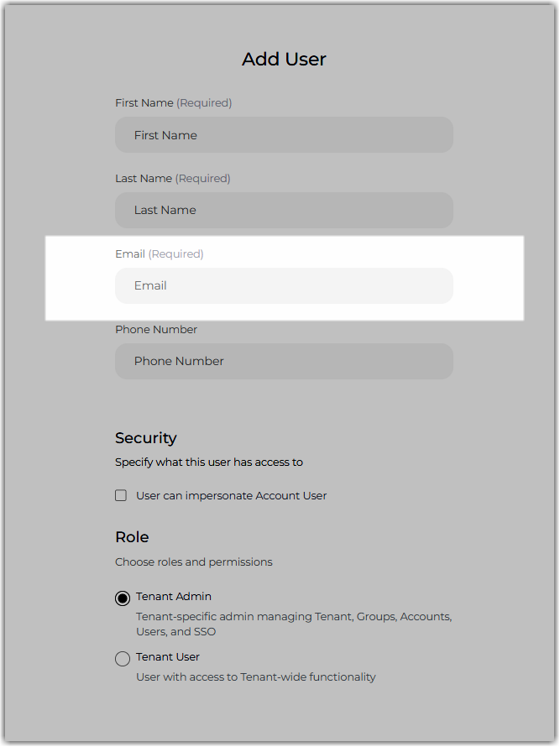
Task: Focus the Last Name text box
Action: click(x=284, y=210)
